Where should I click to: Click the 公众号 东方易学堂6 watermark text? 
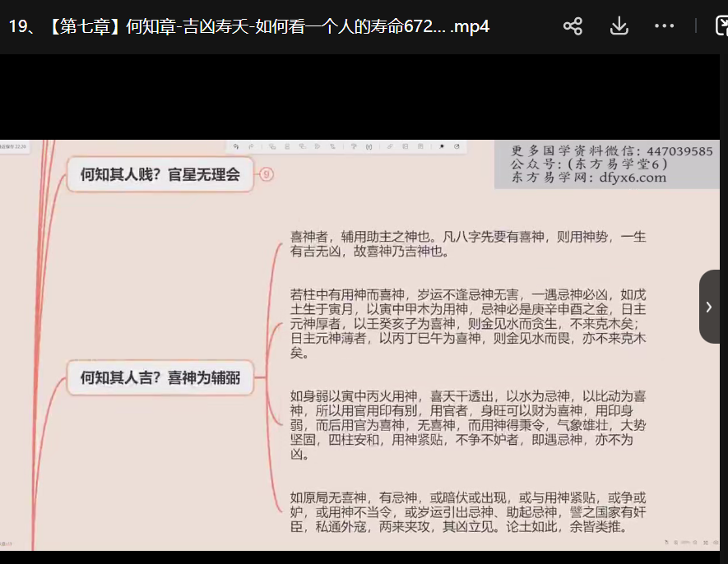tap(588, 164)
